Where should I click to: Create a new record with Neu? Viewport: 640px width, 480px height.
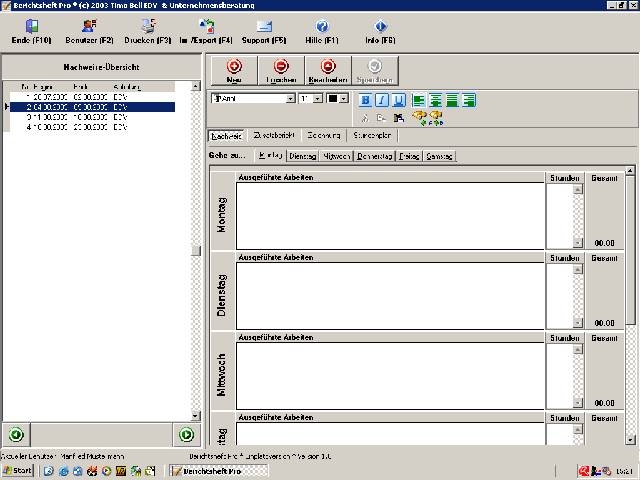click(234, 70)
